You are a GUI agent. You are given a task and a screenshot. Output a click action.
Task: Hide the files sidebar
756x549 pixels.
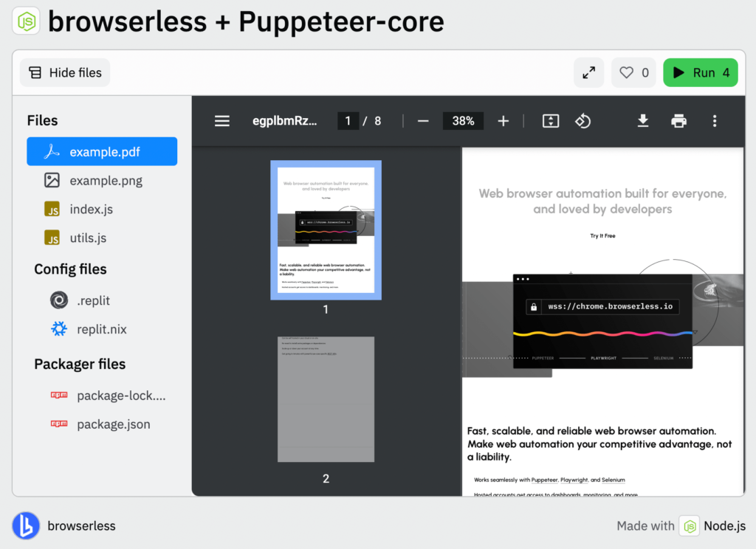[64, 72]
